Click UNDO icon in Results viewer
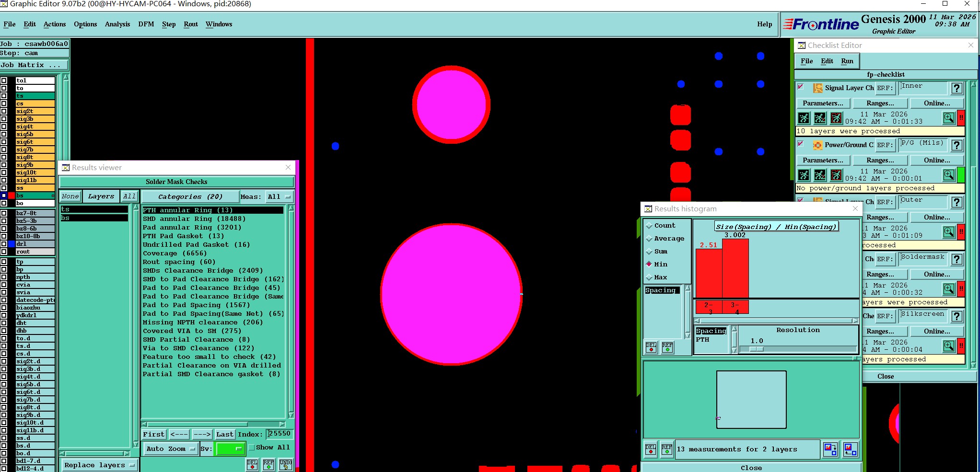The width and height of the screenshot is (980, 472). tap(286, 464)
